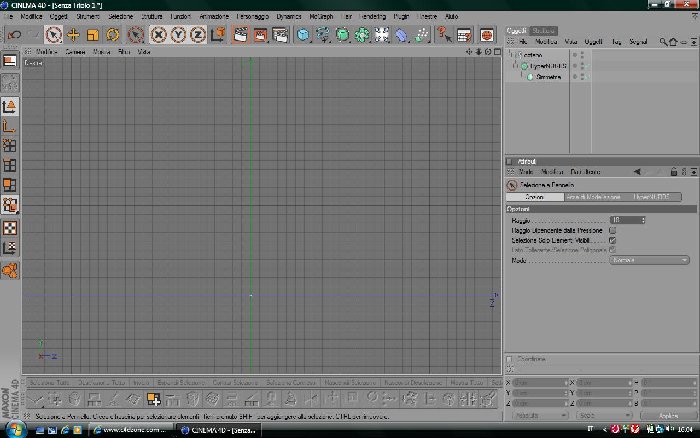
Task: Click the attributes lock icon
Action: tap(673, 172)
